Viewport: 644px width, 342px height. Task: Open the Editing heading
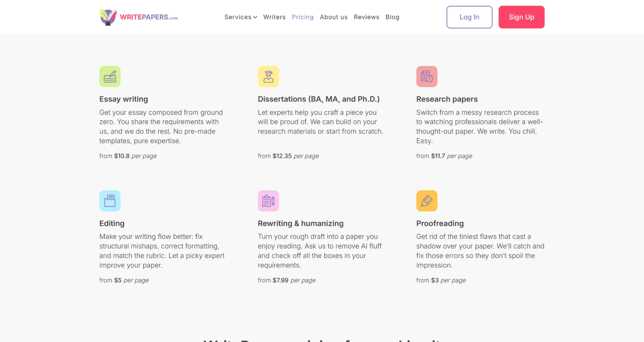coord(111,223)
